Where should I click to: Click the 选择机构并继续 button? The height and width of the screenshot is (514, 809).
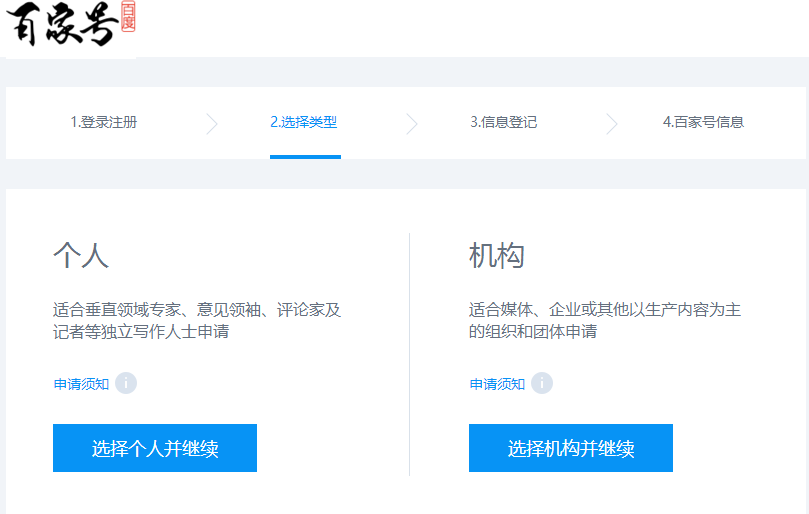(x=571, y=448)
